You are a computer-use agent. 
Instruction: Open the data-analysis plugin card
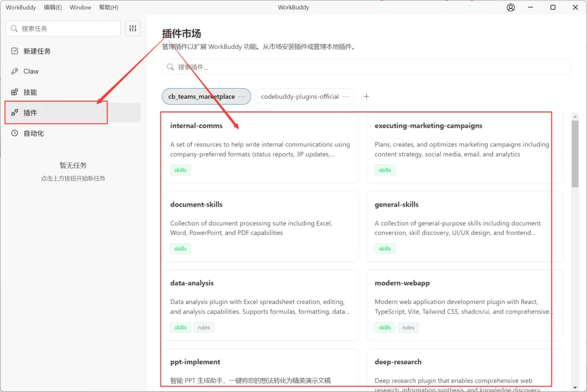click(x=260, y=305)
